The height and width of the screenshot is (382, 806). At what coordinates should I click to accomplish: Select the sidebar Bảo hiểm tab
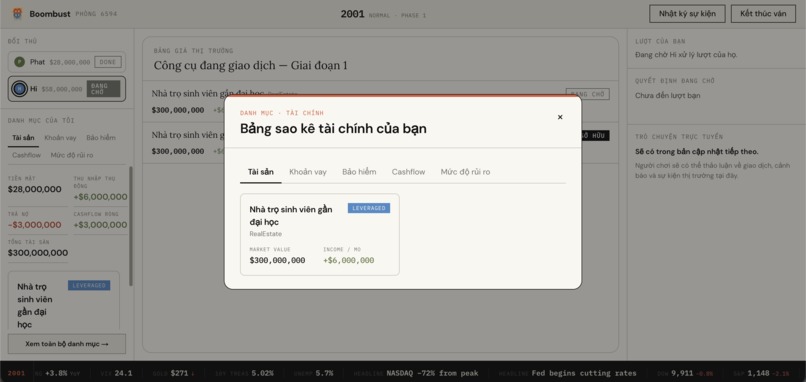click(101, 138)
